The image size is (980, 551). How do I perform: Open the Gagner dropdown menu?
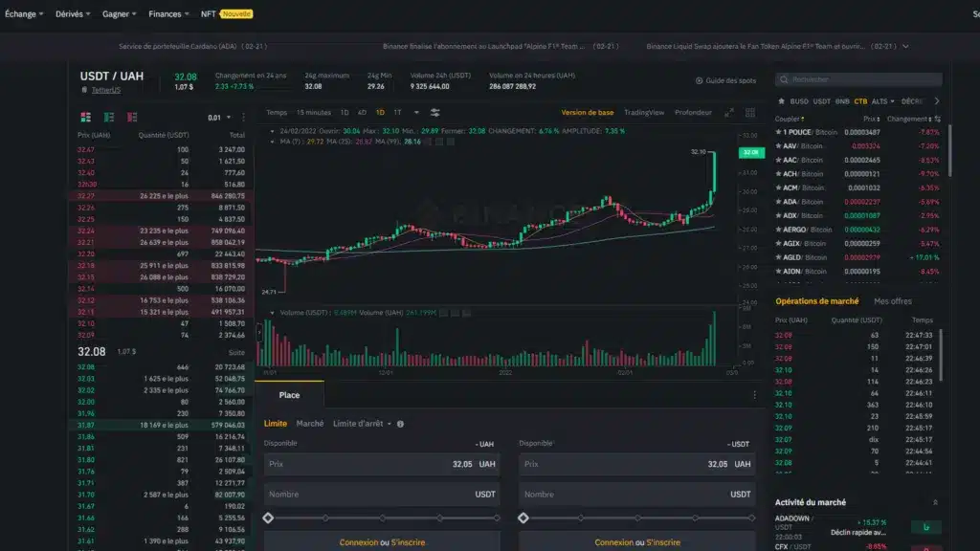coord(119,13)
